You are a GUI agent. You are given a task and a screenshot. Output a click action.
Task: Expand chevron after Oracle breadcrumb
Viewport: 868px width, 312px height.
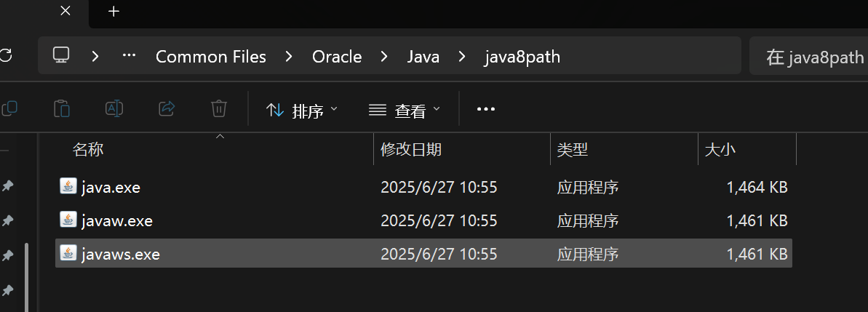click(x=384, y=56)
